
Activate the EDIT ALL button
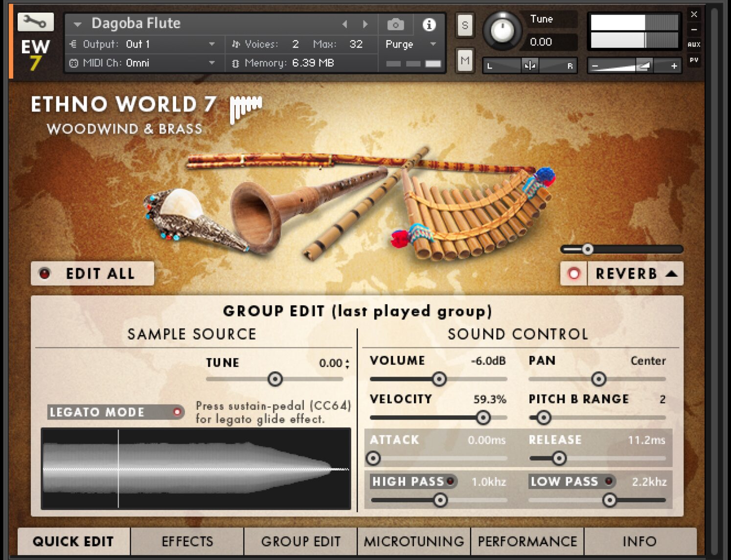click(x=93, y=273)
